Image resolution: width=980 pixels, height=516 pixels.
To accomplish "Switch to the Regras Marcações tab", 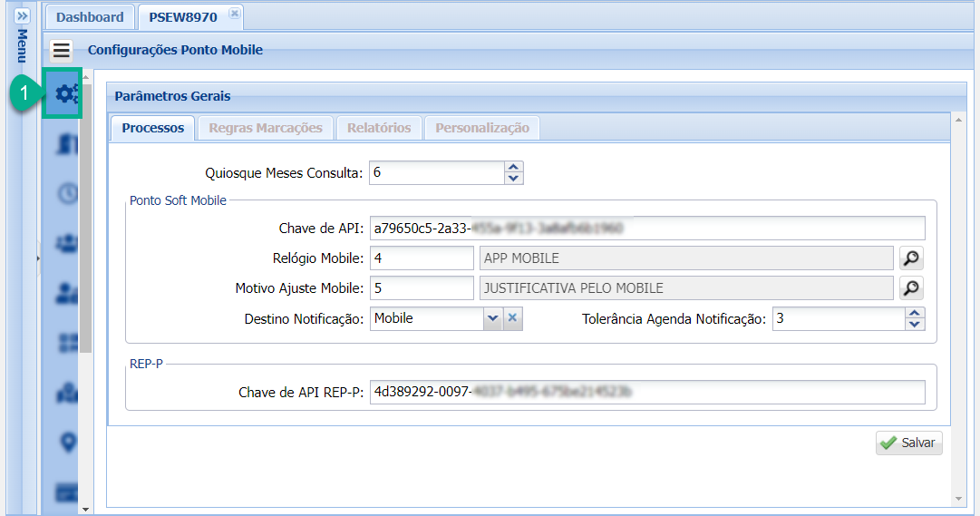I will (265, 128).
